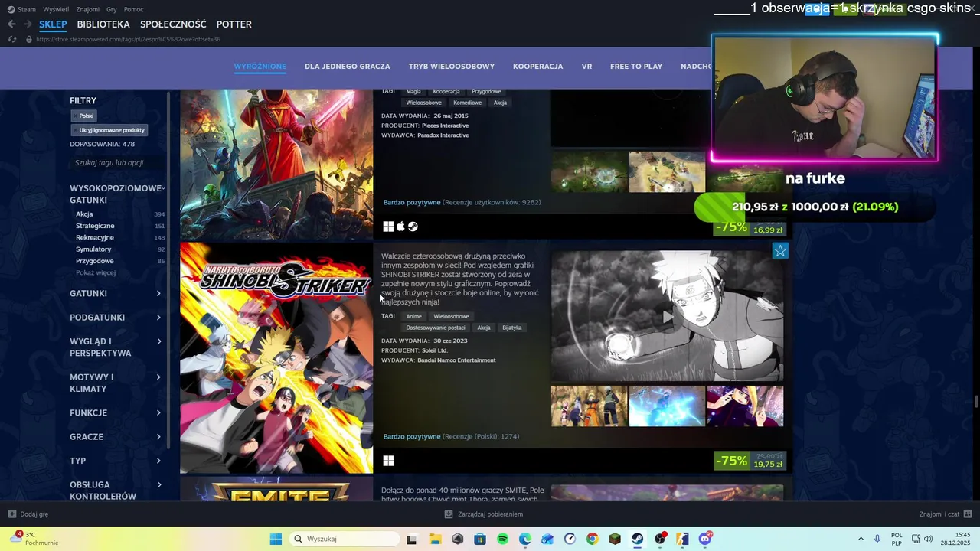The image size is (980, 551).
Task: Click Pokaż więcej under genres
Action: (x=96, y=273)
